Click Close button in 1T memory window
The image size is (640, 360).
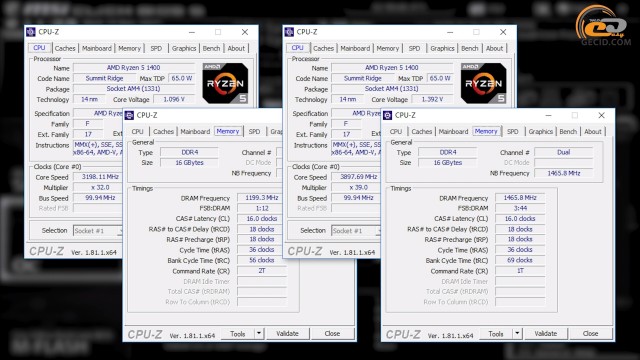(x=591, y=333)
